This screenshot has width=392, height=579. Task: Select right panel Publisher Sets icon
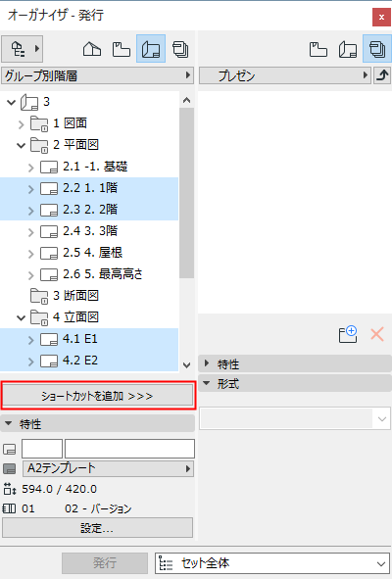377,49
